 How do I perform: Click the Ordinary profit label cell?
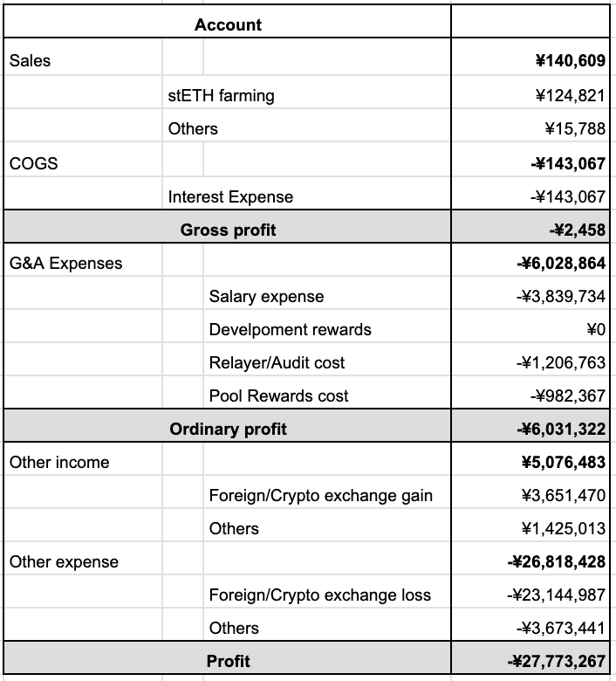pos(228,429)
